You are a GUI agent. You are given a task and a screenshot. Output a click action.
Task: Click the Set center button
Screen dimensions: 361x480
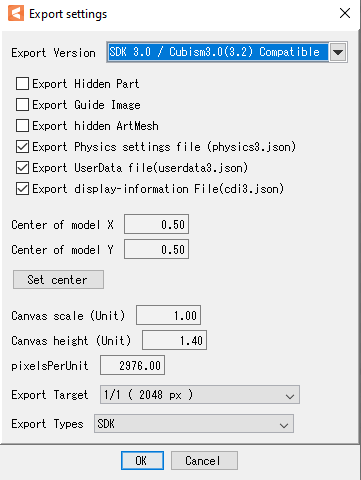pyautogui.click(x=58, y=280)
